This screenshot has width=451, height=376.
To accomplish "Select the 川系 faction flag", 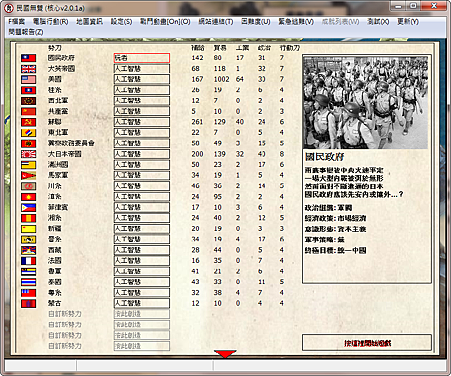I will pyautogui.click(x=28, y=186).
